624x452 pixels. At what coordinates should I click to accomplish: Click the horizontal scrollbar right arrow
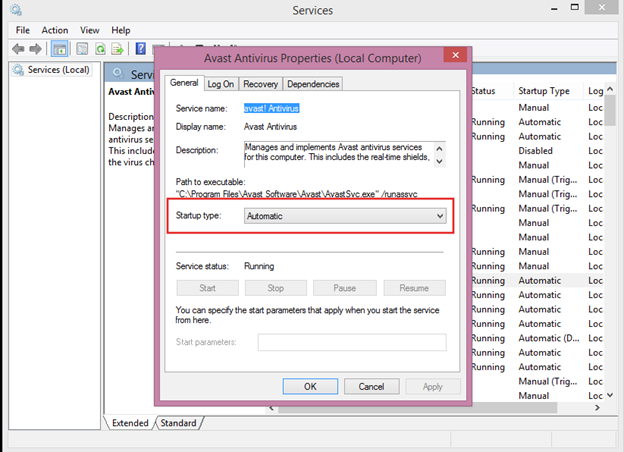click(x=597, y=407)
